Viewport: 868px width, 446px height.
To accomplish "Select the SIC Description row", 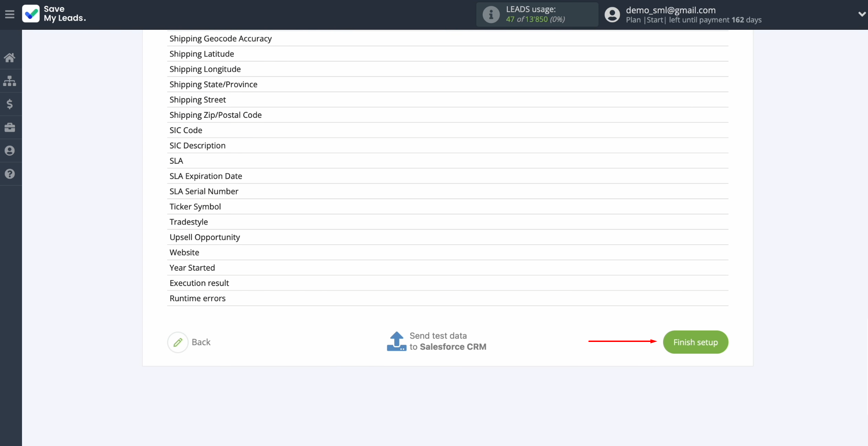I will point(448,145).
